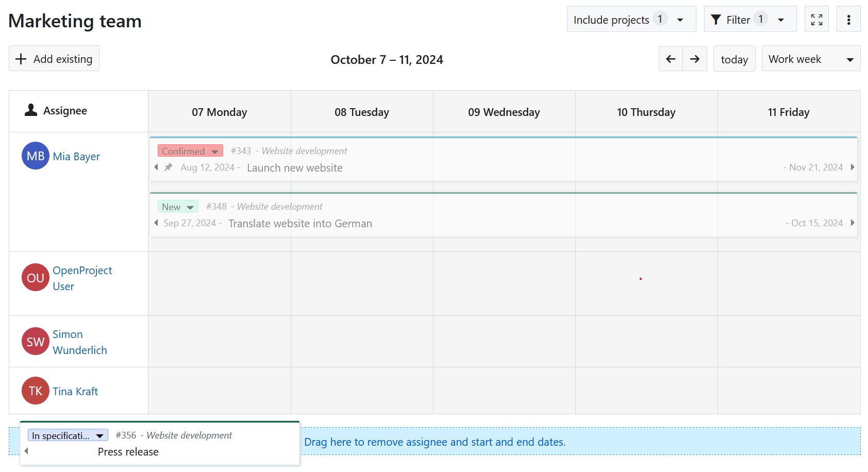Jump to today in the calendar
This screenshot has width=868, height=472.
click(734, 59)
